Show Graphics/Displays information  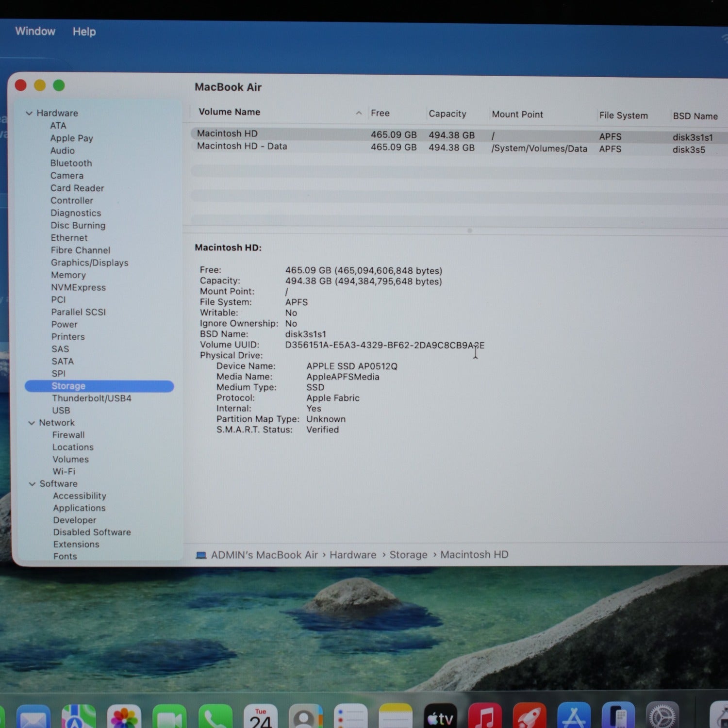pos(90,263)
